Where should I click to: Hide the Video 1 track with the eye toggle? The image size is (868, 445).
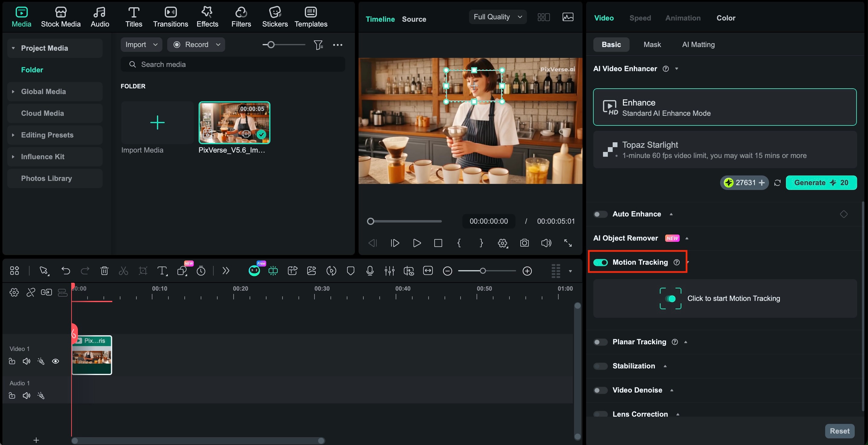(x=56, y=361)
